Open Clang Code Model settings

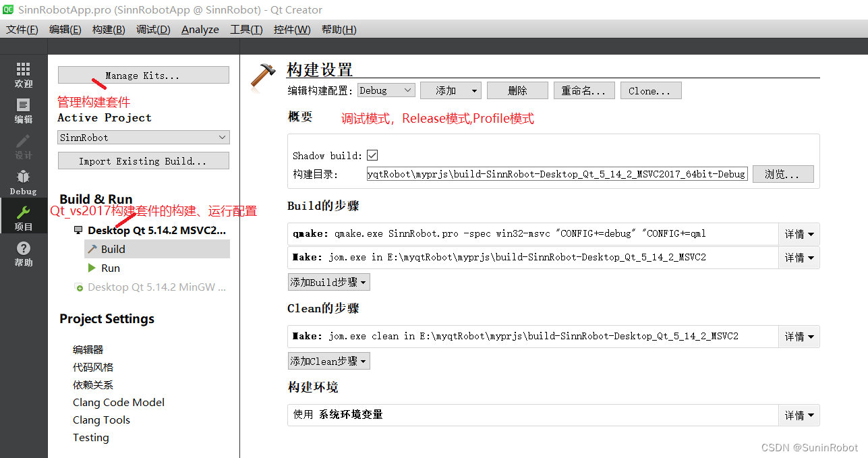pyautogui.click(x=119, y=403)
